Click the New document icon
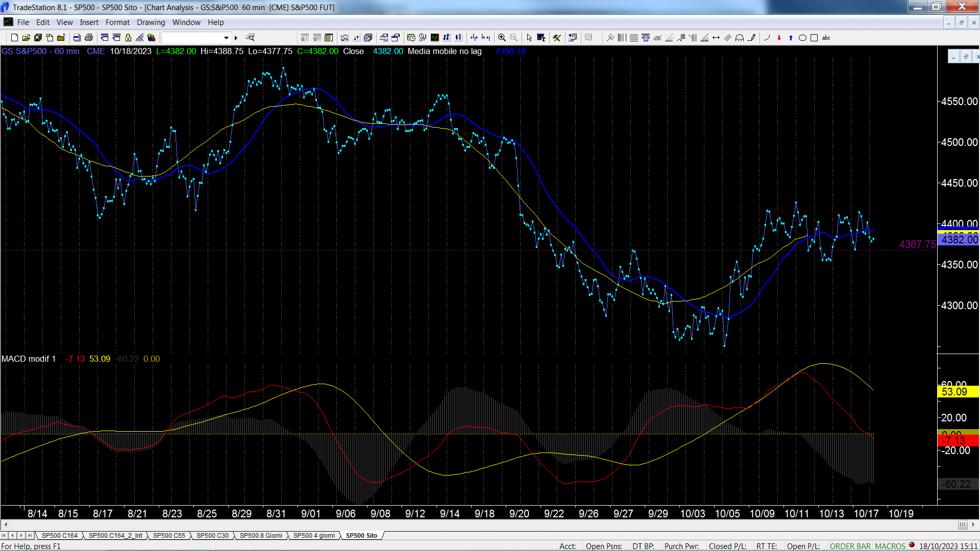This screenshot has width=980, height=551. pyautogui.click(x=14, y=38)
